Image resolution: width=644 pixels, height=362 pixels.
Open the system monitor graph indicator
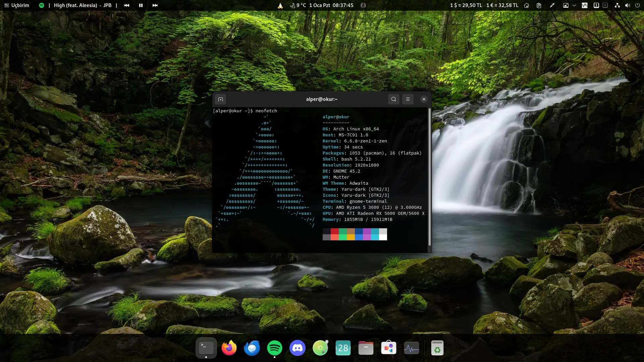tap(585, 5)
